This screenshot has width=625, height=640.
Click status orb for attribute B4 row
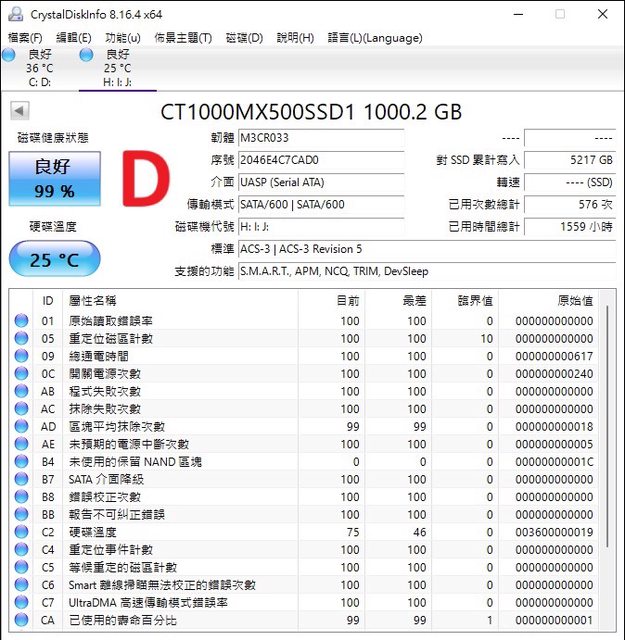(21, 462)
